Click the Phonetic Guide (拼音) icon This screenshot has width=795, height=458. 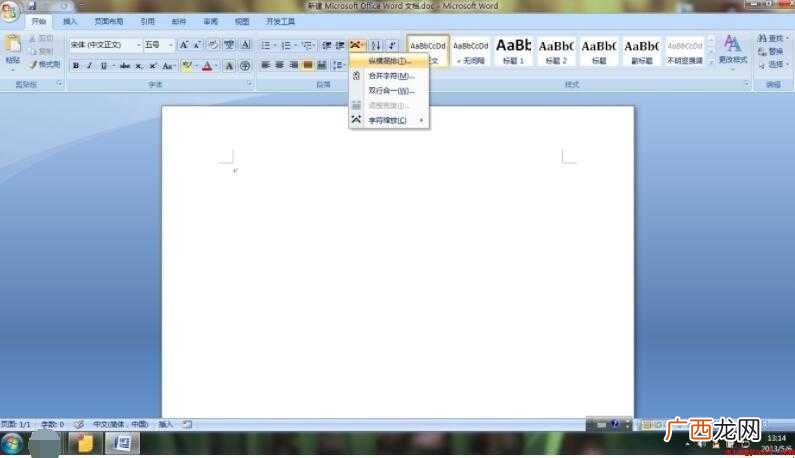[229, 45]
